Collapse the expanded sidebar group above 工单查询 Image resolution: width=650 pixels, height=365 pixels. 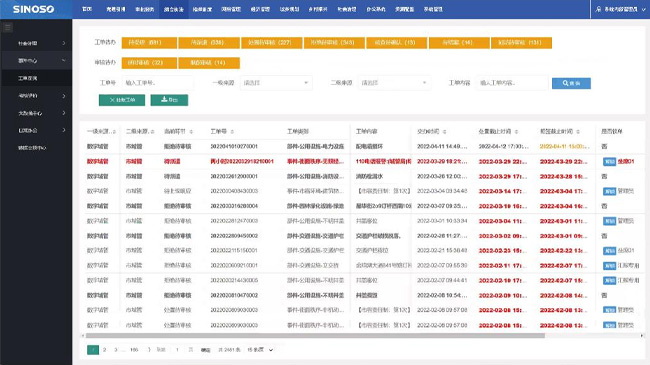point(63,61)
